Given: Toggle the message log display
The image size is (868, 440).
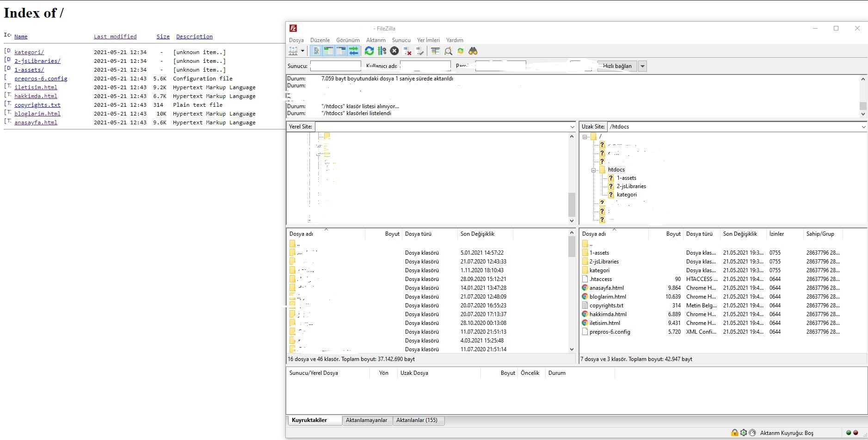Looking at the screenshot, I should (x=316, y=51).
